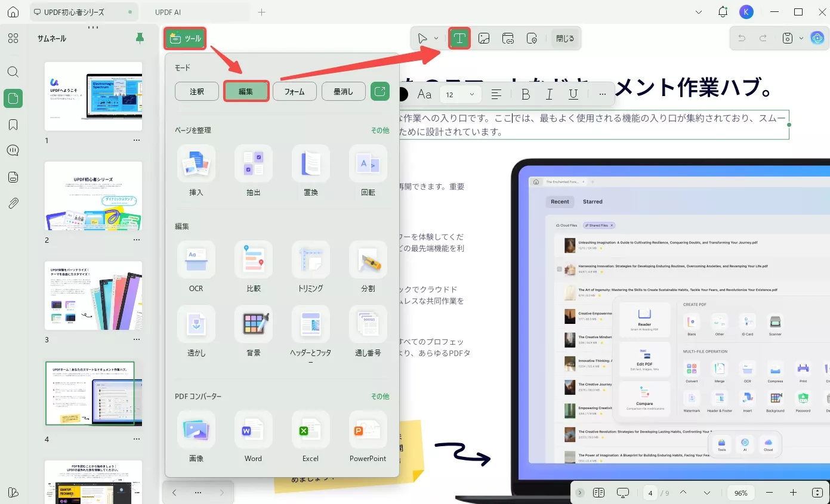
Task: Toggle italic formatting
Action: pos(550,94)
